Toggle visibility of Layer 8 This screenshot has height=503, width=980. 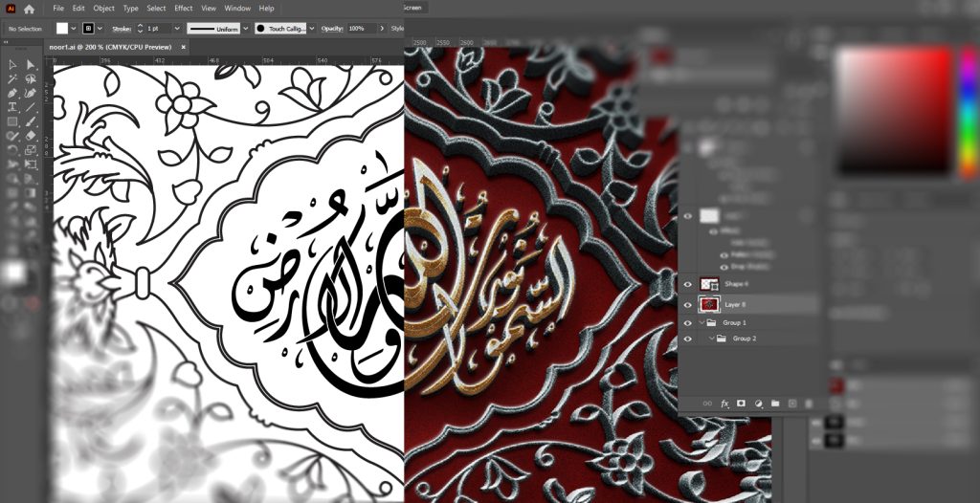coord(687,304)
